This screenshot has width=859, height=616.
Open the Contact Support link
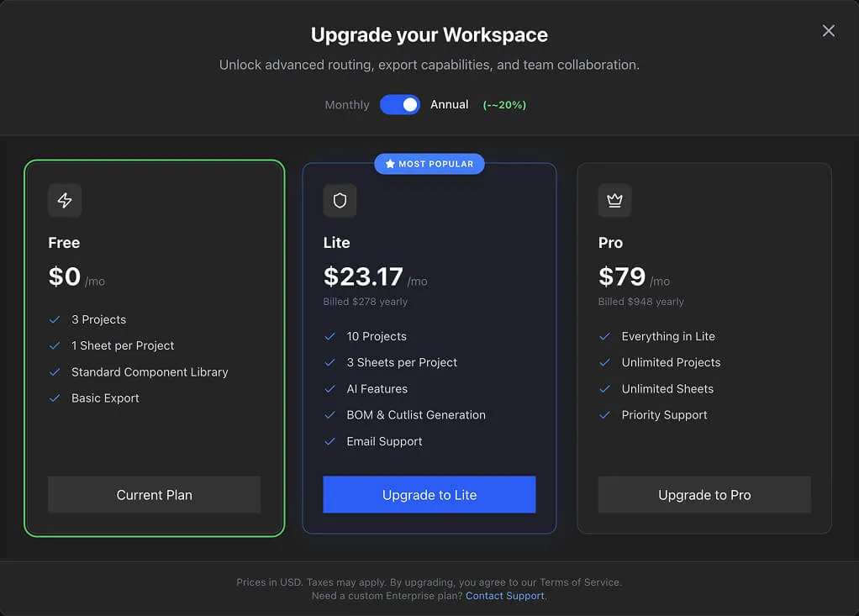pyautogui.click(x=504, y=595)
